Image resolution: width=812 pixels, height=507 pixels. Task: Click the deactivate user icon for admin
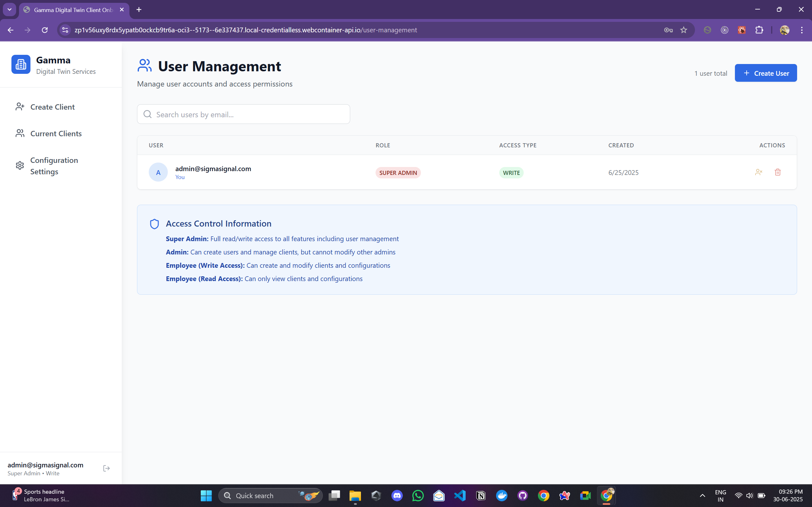(758, 172)
